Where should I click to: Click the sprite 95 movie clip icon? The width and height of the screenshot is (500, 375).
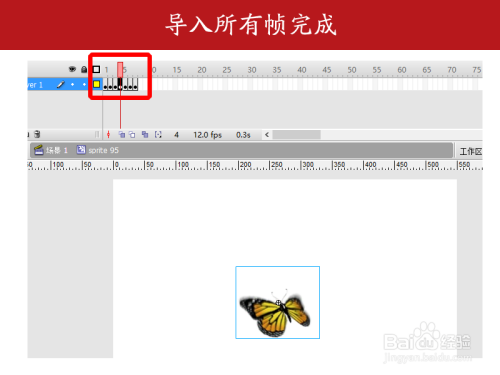[81, 150]
